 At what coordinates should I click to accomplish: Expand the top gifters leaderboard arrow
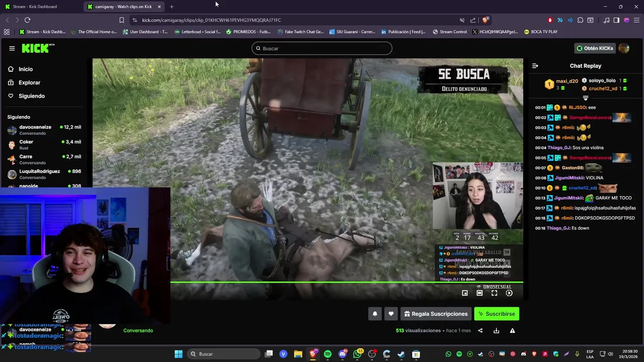tap(585, 98)
